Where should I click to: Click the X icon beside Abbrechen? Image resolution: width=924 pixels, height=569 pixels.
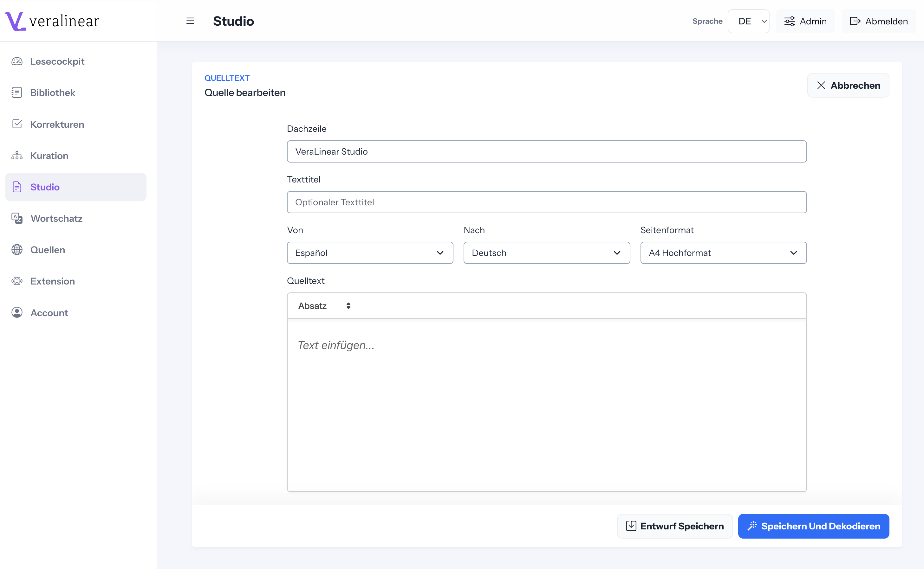coord(821,86)
